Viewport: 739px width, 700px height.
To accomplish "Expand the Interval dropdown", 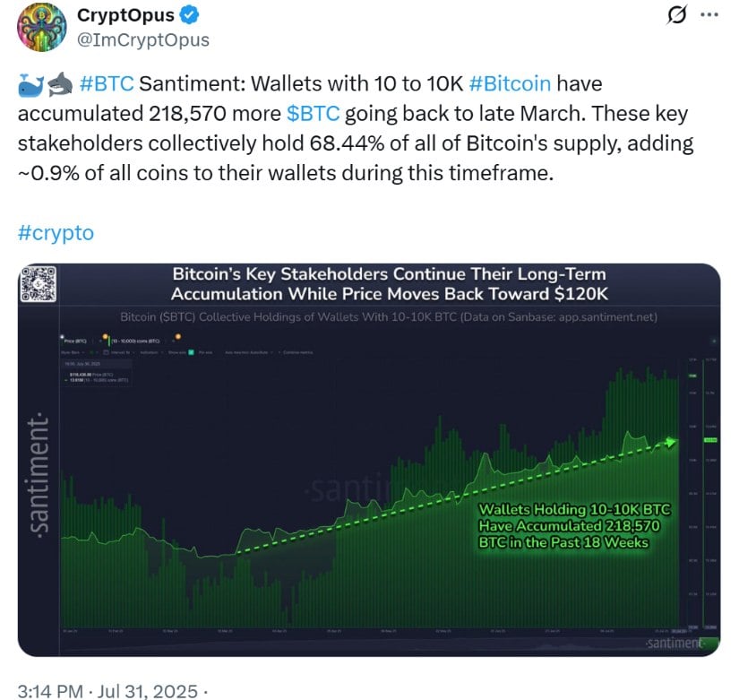I will coord(118,352).
